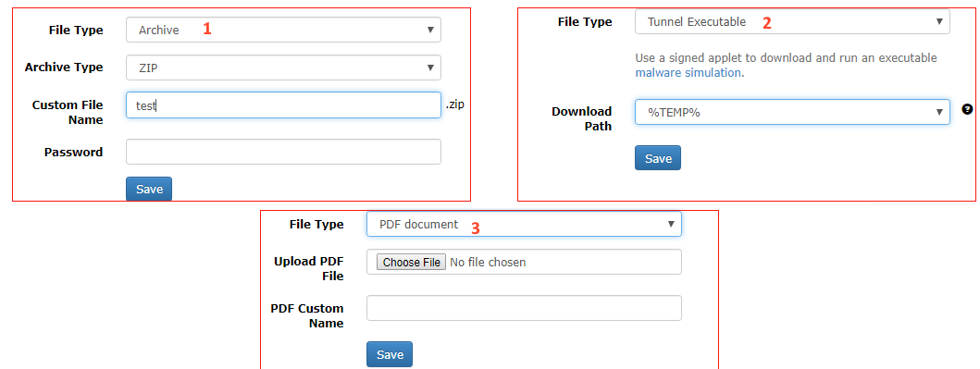Click the Choose File button for PDF upload
Screen dimensions: 980x369
[x=411, y=263]
